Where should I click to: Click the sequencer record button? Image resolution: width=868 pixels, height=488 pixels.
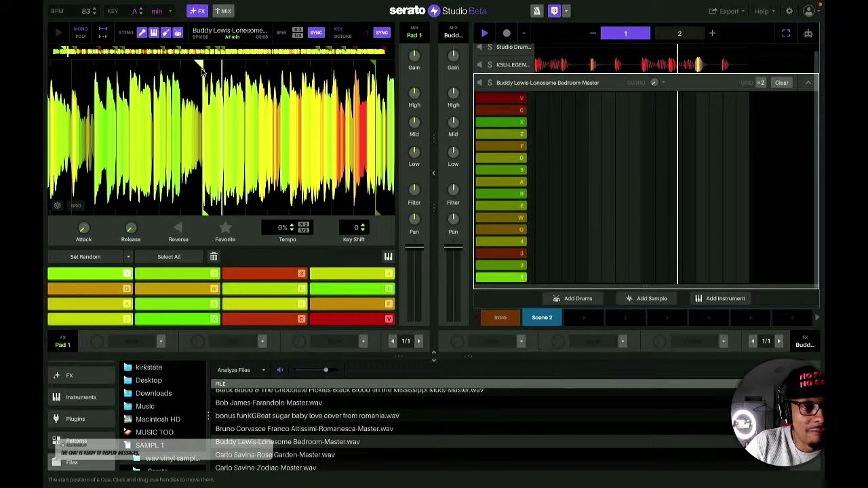point(507,33)
